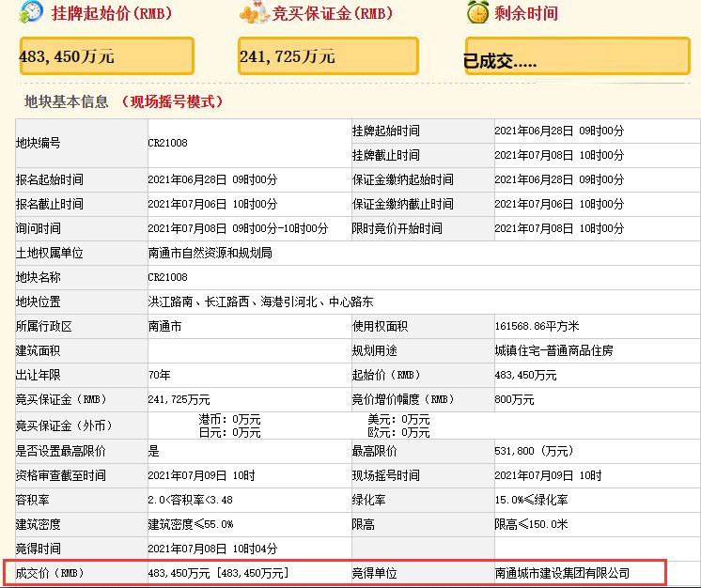
Task: Select the 绿化率 value 15.0%≤绿化率
Action: pos(531,500)
